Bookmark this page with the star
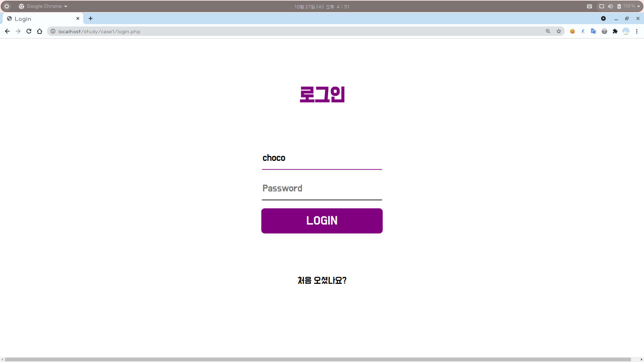644x362 pixels. point(559,31)
